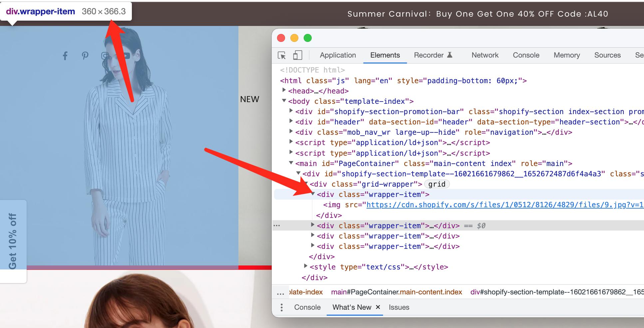Expand the shopify-section-promotion-bar div
This screenshot has width=644, height=328.
point(291,111)
